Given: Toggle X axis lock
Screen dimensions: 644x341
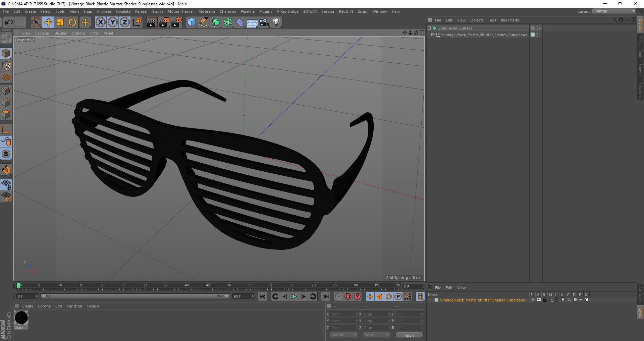Looking at the screenshot, I should [x=100, y=22].
